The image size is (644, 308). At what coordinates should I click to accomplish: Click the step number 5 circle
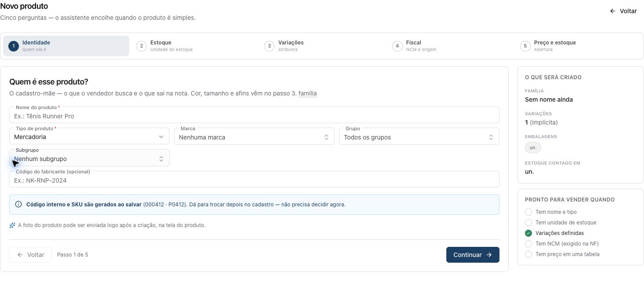click(x=525, y=46)
